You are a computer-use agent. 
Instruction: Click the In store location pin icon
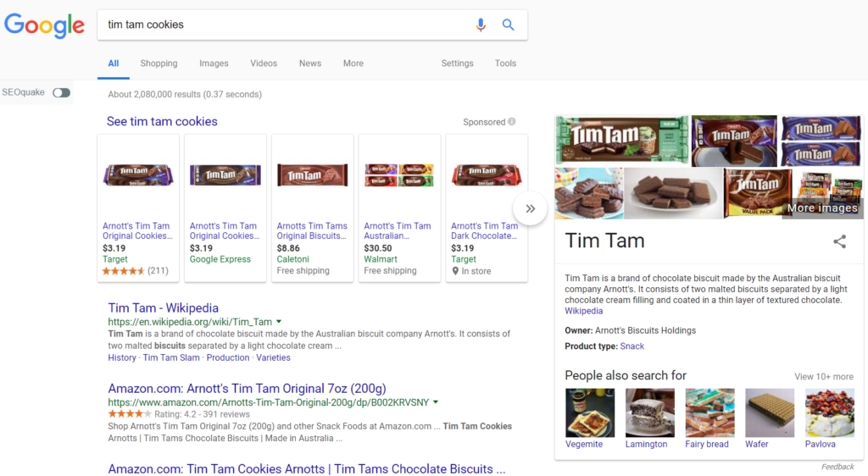pos(455,271)
